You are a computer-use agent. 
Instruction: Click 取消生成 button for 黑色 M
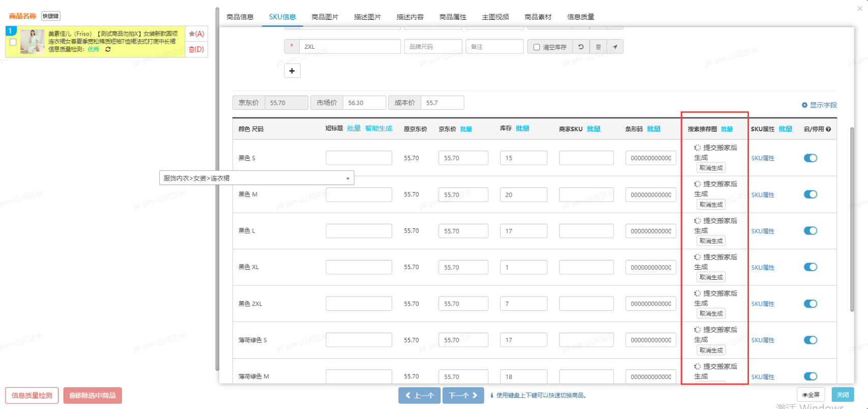coord(711,205)
